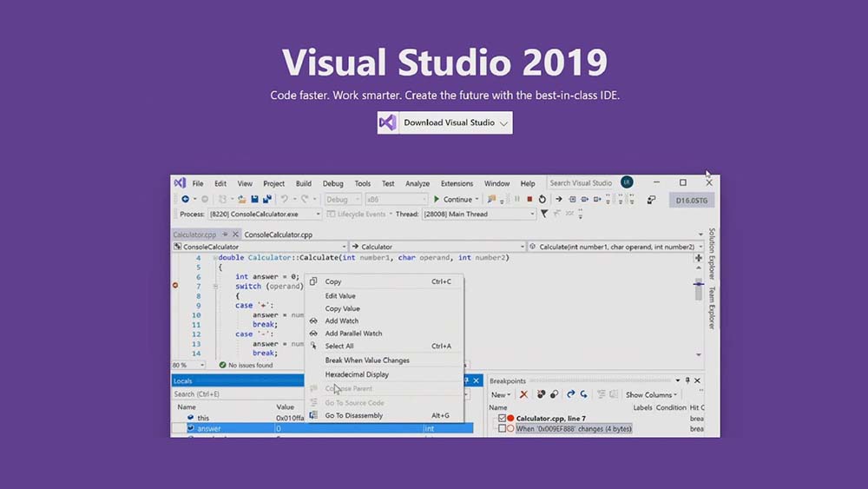The width and height of the screenshot is (868, 489).
Task: Click the Search Visual Studio box
Action: pos(582,182)
